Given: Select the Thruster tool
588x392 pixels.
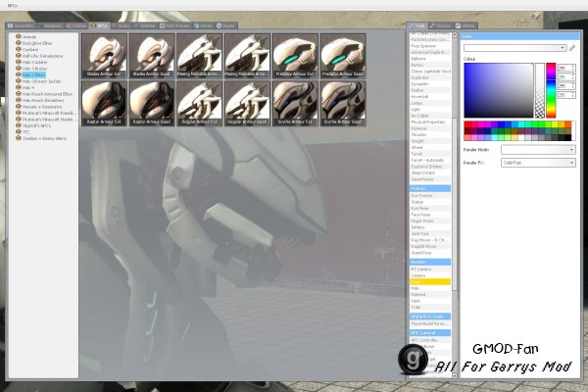Looking at the screenshot, I should (430, 134).
